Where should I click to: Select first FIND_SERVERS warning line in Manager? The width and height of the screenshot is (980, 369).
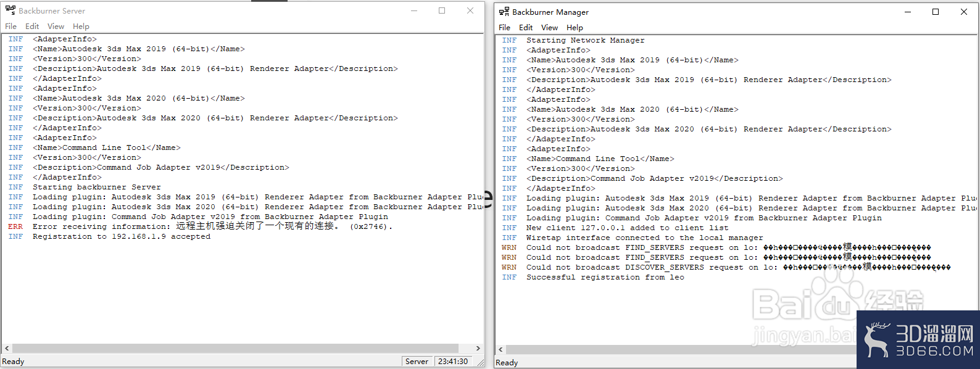(716, 247)
